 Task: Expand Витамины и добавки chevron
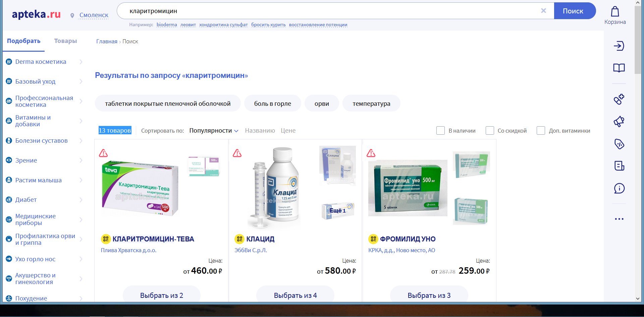pyautogui.click(x=81, y=121)
